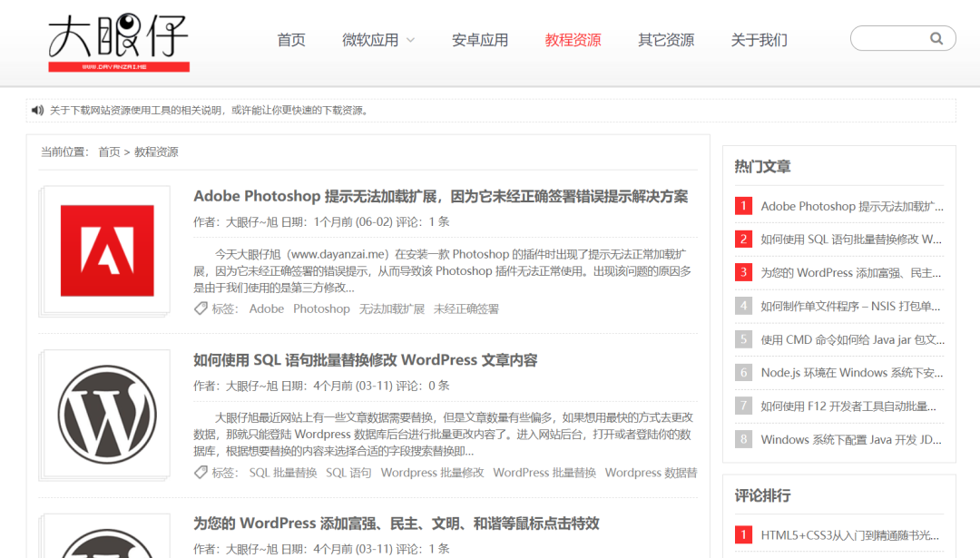This screenshot has width=980, height=558.
Task: Click the Adobe tag
Action: pyautogui.click(x=266, y=308)
